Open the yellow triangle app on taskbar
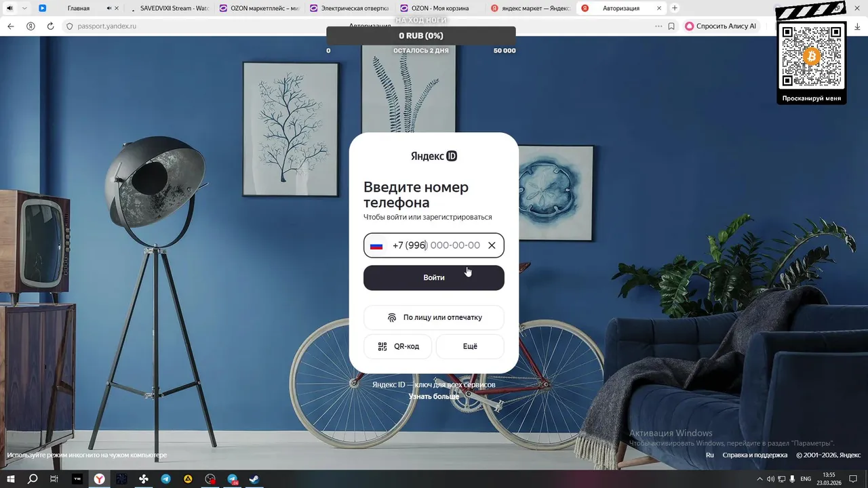Screen dimensions: 868x488 [188, 479]
